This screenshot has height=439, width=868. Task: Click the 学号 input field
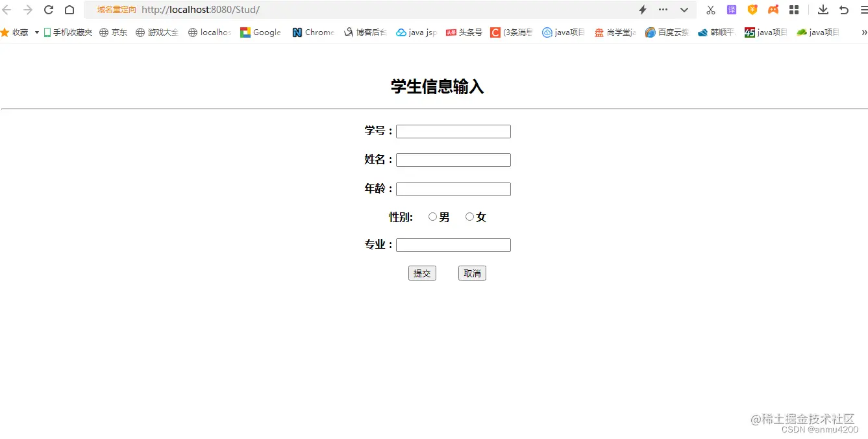[x=453, y=131]
